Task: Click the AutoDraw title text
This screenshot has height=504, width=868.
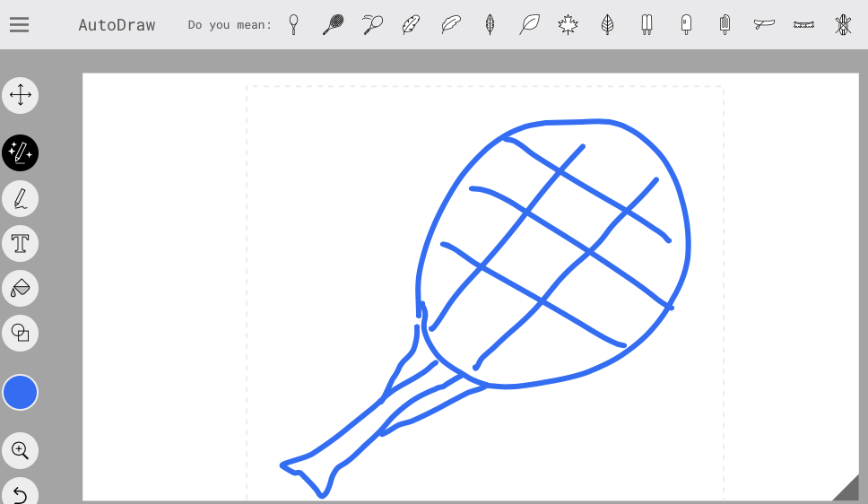Action: [117, 25]
